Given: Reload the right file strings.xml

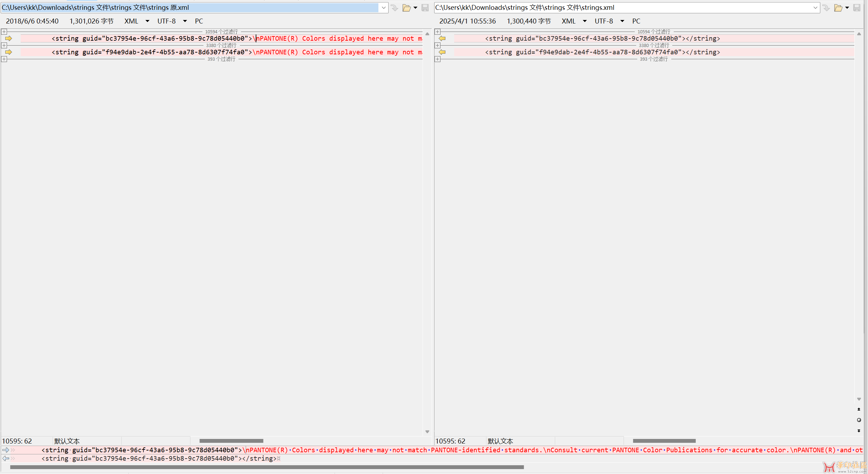Looking at the screenshot, I should click(826, 8).
